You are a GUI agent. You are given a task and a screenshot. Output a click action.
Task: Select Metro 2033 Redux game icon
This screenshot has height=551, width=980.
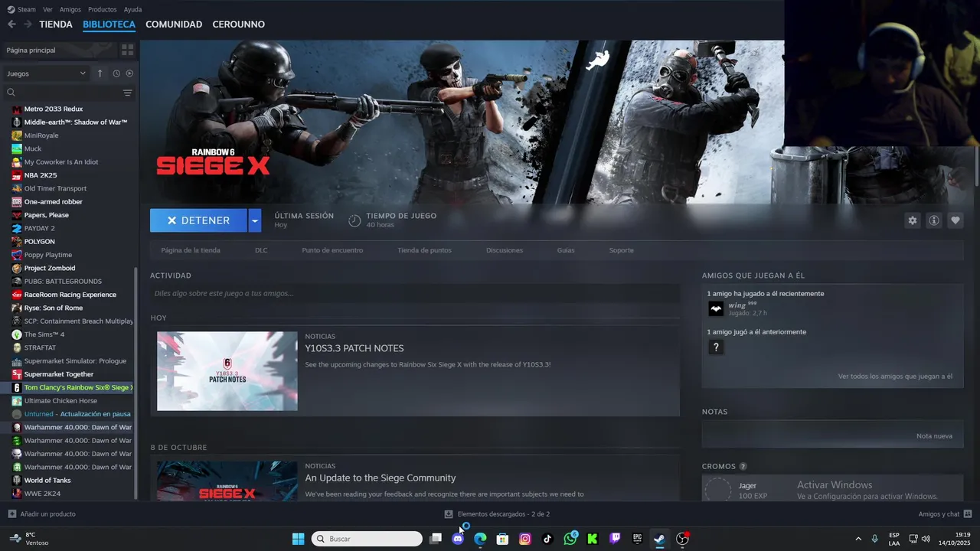[x=17, y=109]
